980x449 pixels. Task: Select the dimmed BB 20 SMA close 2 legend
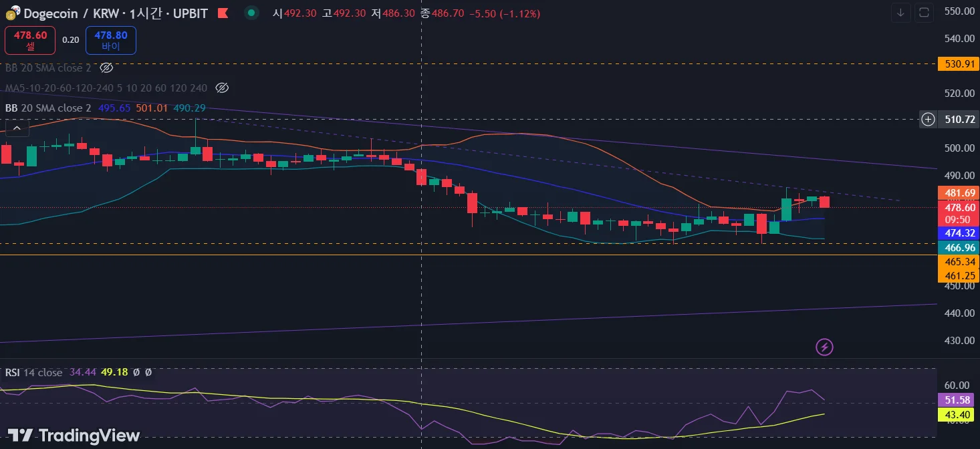coord(48,68)
